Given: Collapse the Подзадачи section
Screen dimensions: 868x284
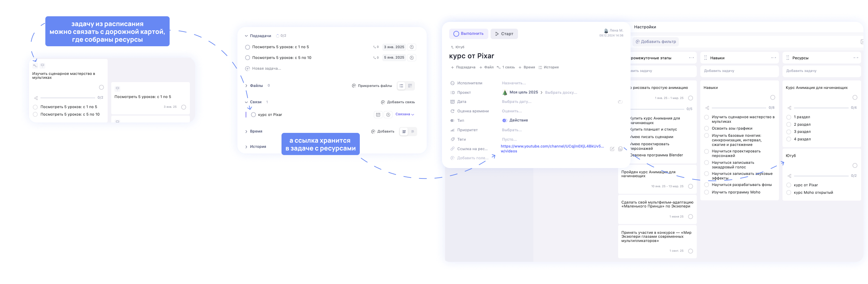Looking at the screenshot, I should pyautogui.click(x=246, y=36).
